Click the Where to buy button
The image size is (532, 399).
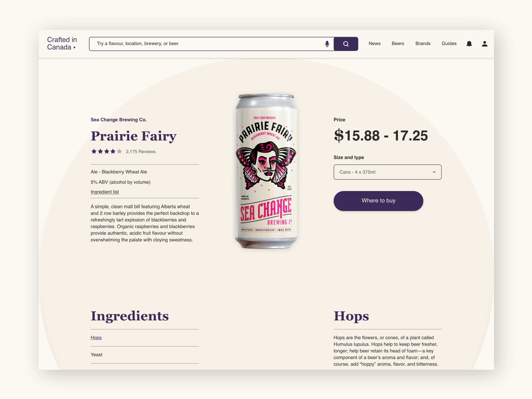click(378, 201)
